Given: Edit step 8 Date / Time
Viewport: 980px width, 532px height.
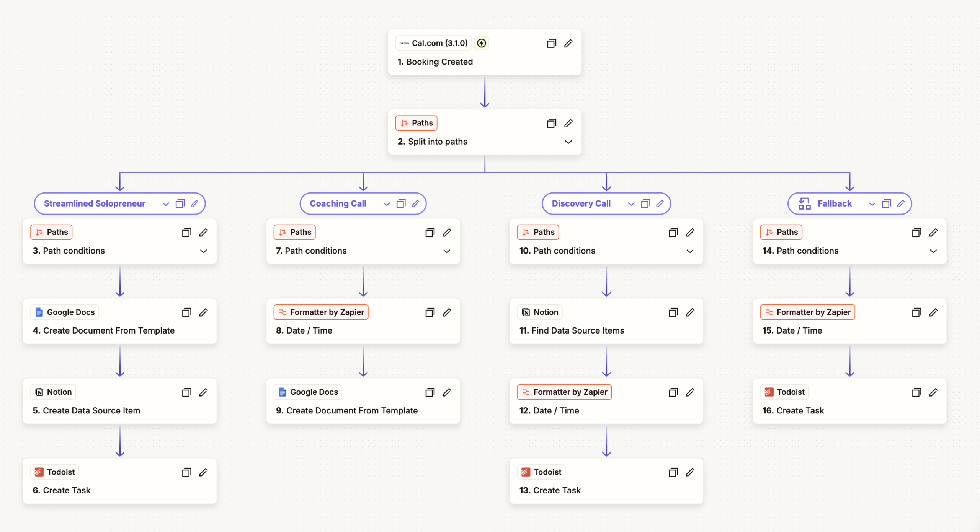Looking at the screenshot, I should [447, 312].
